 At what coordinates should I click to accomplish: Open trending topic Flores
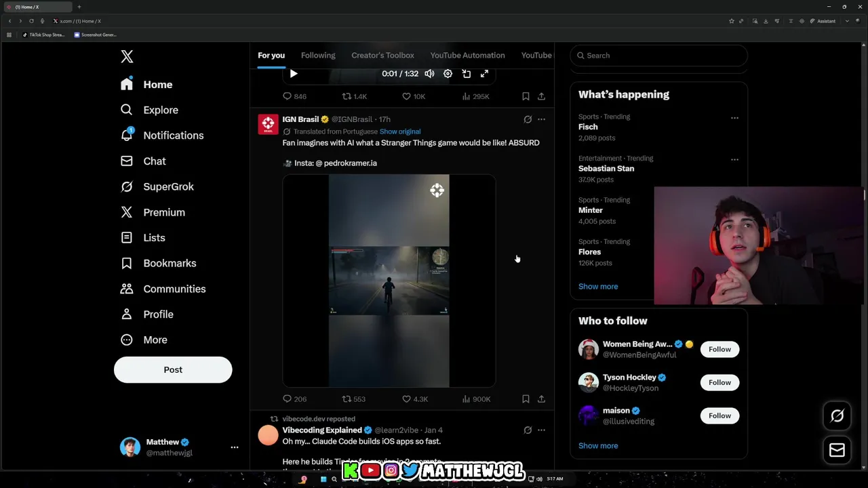tap(589, 252)
